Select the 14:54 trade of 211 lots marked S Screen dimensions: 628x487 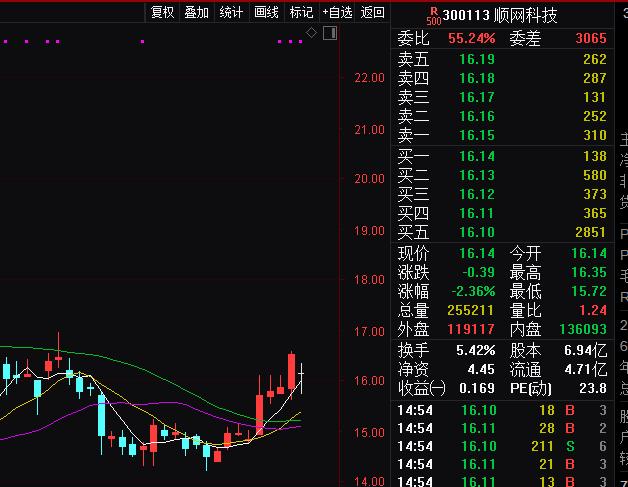(x=502, y=446)
